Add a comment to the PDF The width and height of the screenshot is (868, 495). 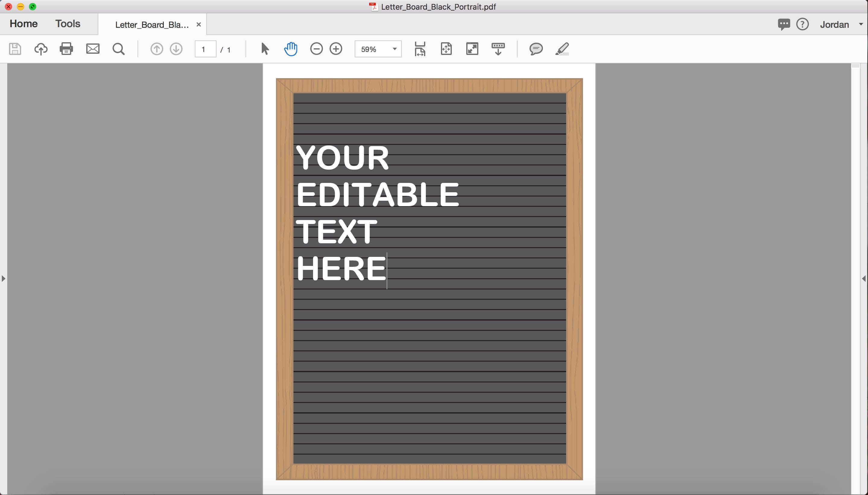[535, 49]
